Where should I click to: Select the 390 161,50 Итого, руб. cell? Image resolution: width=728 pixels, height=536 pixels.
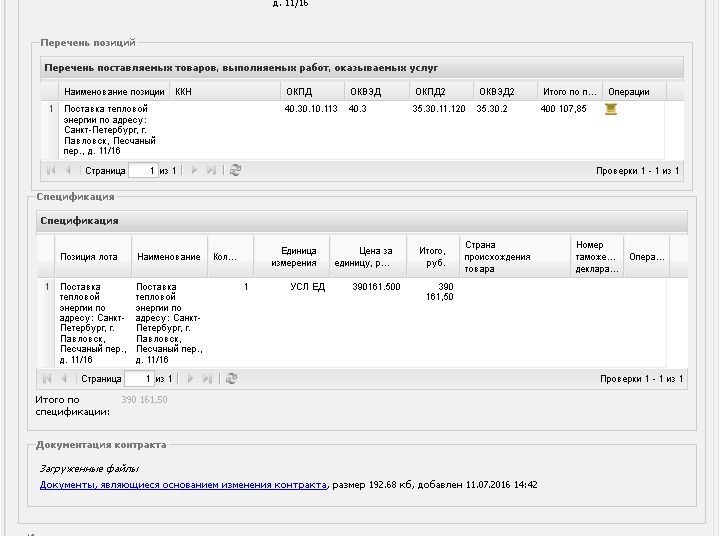(x=439, y=292)
